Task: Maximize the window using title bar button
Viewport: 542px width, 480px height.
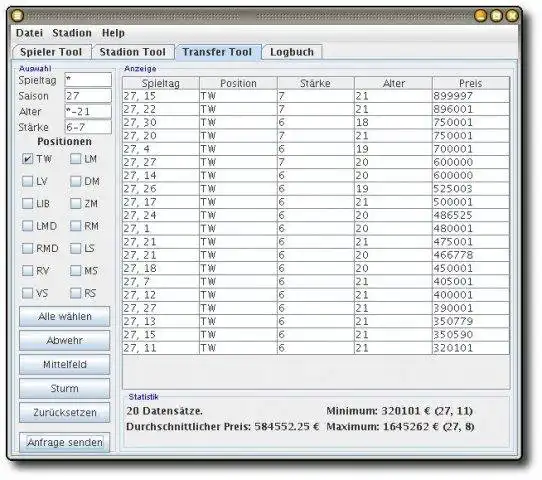Action: point(496,15)
